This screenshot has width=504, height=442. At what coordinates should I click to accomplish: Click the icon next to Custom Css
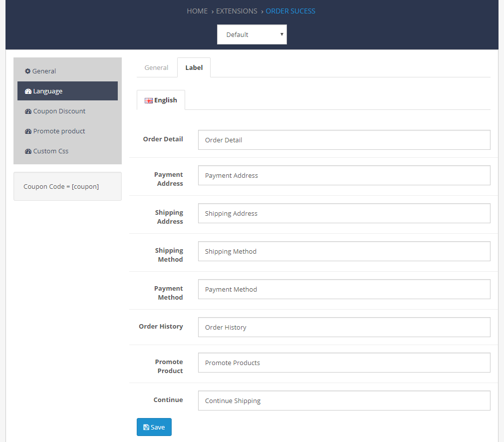[x=28, y=151]
